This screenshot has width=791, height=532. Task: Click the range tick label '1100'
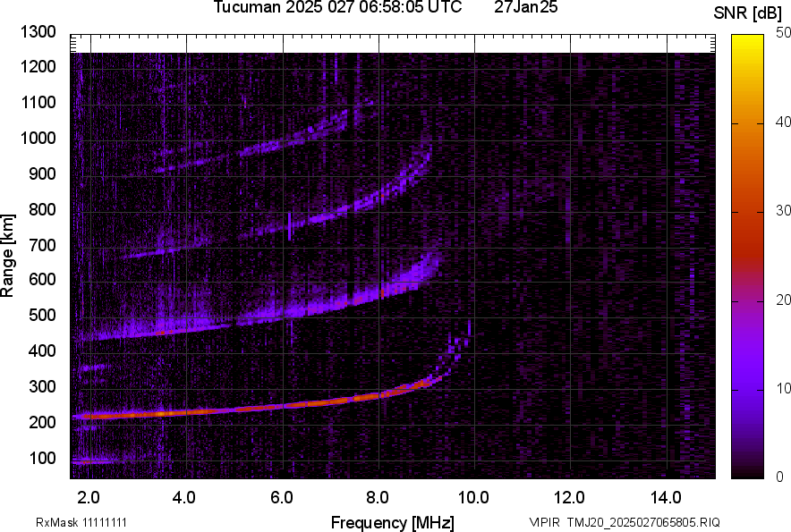38,102
